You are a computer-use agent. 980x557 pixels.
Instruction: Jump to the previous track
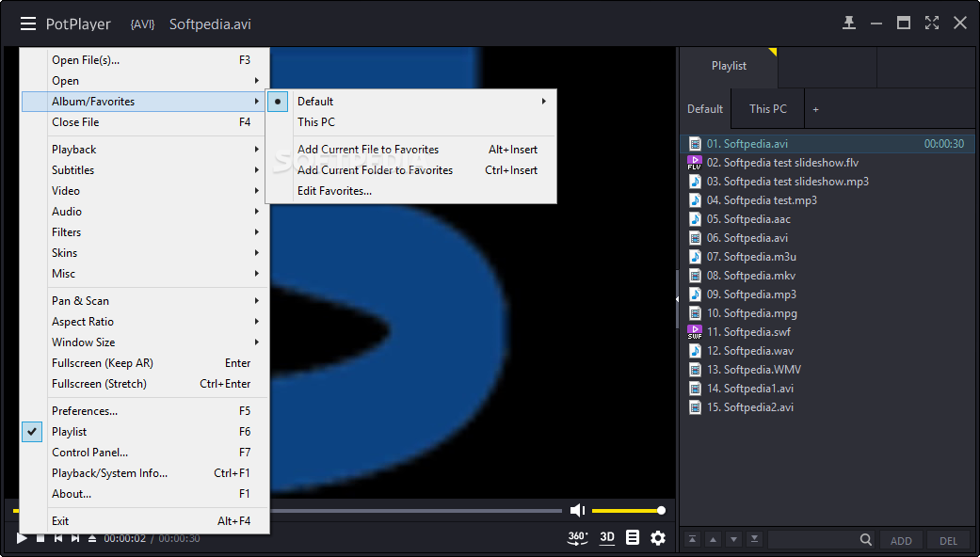(x=57, y=538)
